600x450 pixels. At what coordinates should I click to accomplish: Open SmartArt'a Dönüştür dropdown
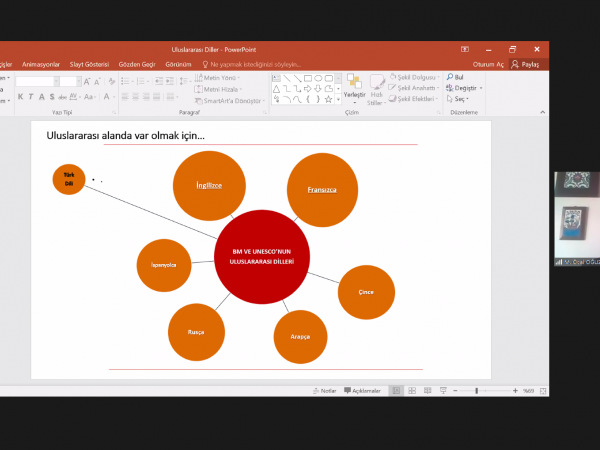pos(230,101)
